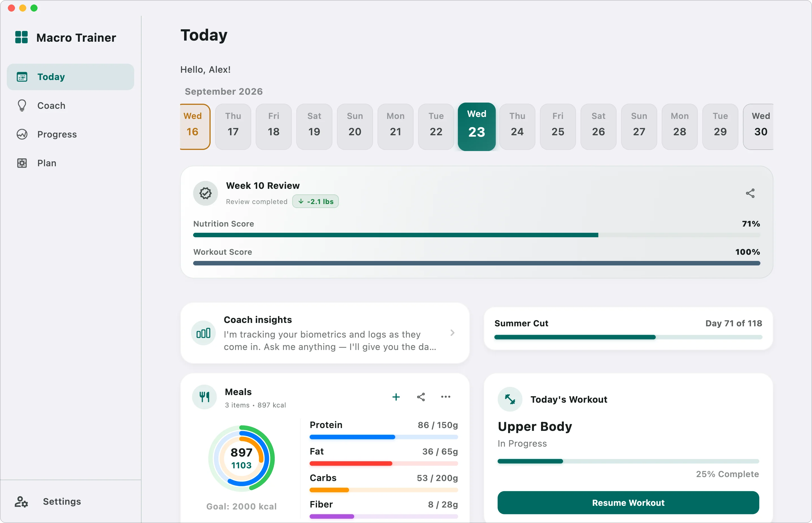
Task: Open the Meals more options menu
Action: [446, 397]
